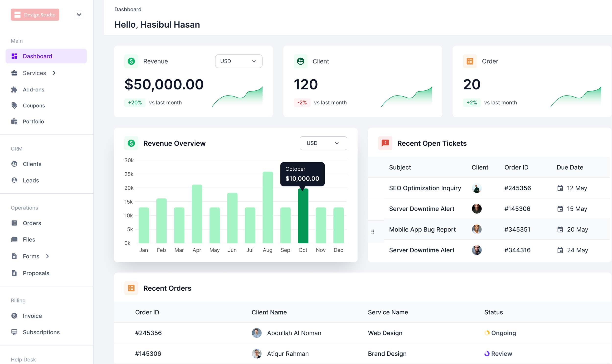Click the Proposals document icon
Viewport: 612px width, 364px height.
(x=14, y=273)
